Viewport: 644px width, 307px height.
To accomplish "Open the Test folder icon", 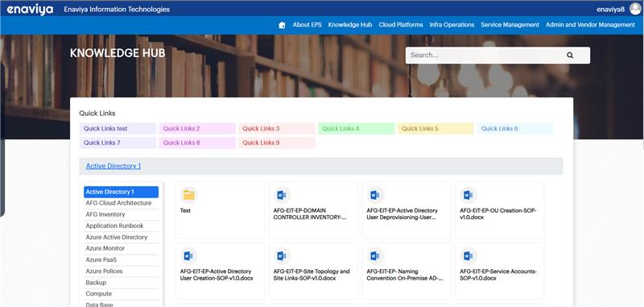I will [188, 195].
